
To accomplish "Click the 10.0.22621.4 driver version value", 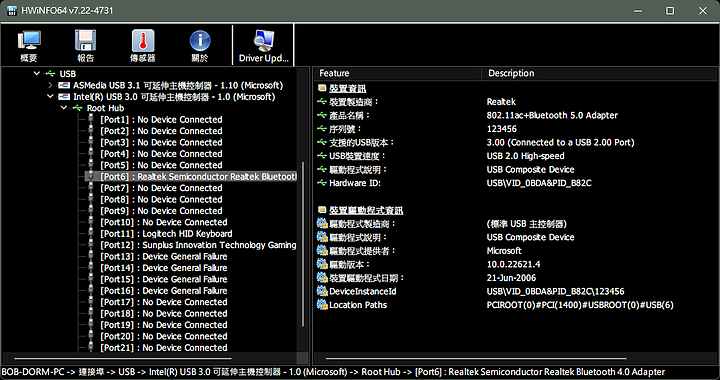I will [x=513, y=264].
